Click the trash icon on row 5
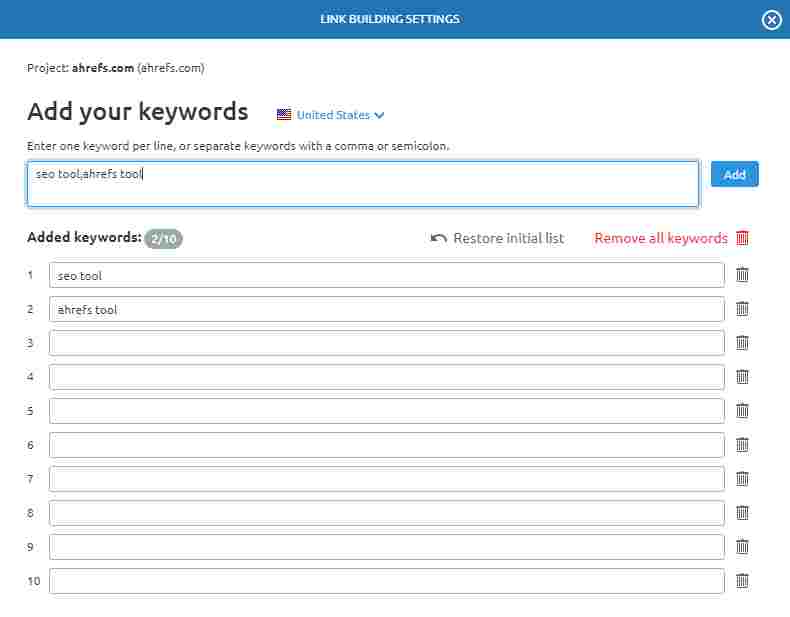This screenshot has height=617, width=790. [742, 410]
